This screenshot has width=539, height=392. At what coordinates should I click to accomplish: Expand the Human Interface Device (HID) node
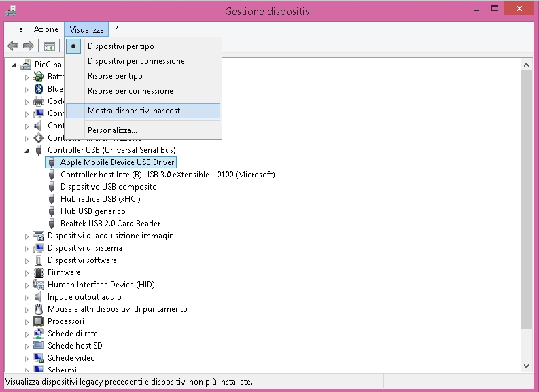point(27,285)
